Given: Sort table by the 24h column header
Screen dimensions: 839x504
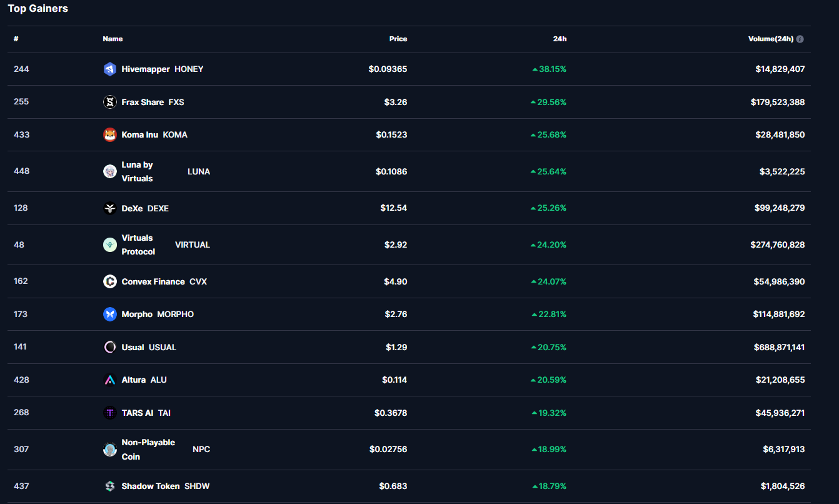Looking at the screenshot, I should point(560,39).
